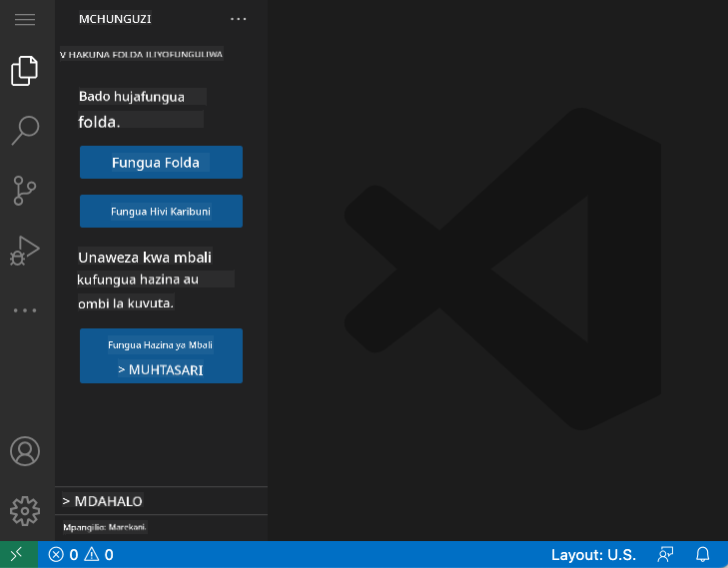Open MCHUNGUZI panel more actions menu
Screen dimensions: 728x568
[238, 19]
